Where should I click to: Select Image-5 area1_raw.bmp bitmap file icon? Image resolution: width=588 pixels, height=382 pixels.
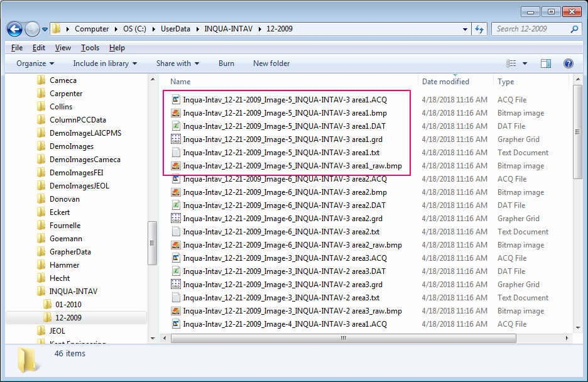point(176,166)
